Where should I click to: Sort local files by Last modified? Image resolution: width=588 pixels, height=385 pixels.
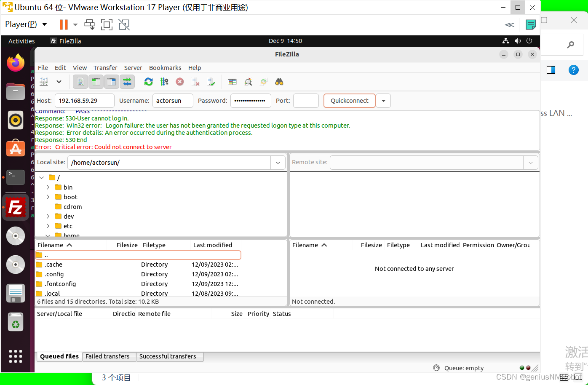click(213, 245)
